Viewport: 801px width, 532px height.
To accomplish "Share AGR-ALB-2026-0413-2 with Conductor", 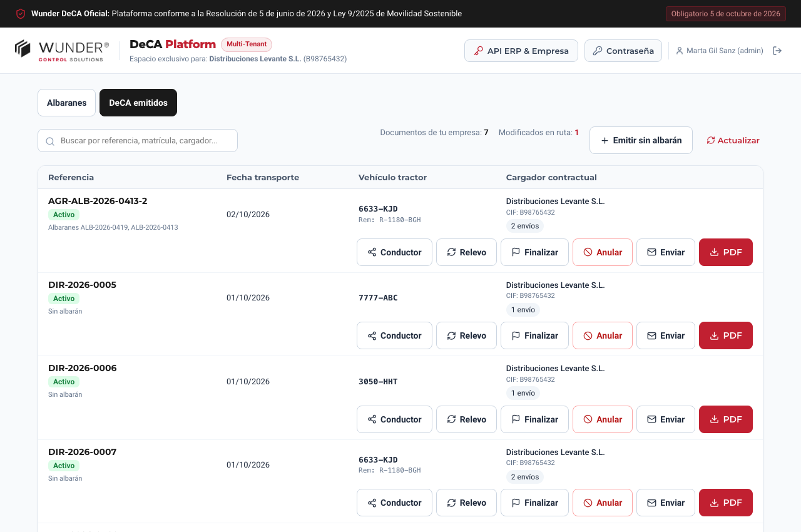I will (394, 252).
